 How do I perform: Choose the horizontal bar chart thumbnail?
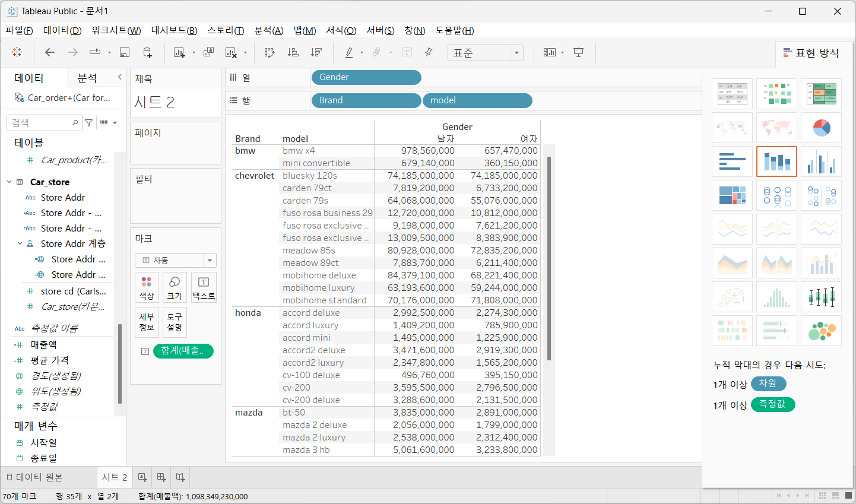click(x=732, y=161)
